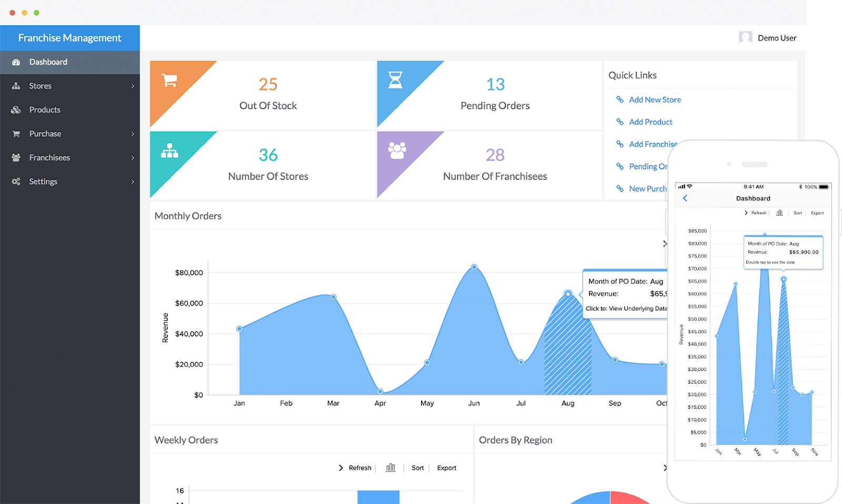Click the Mar data point on Monthly Orders chart
The width and height of the screenshot is (842, 504).
tap(333, 297)
